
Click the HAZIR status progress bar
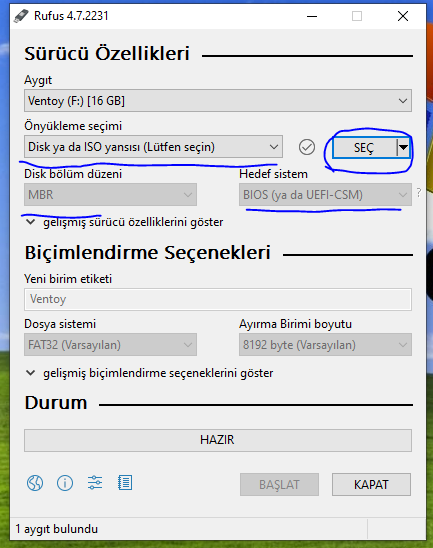[x=218, y=440]
